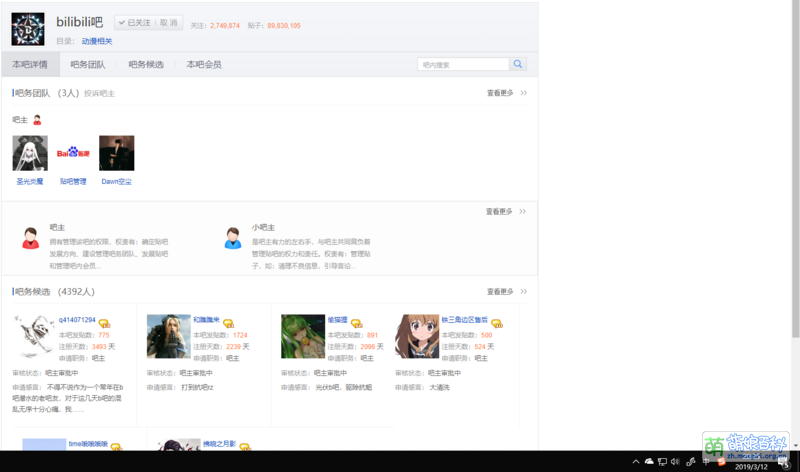Click the search magnifier icon
Screen dimensions: 800x472
518,64
